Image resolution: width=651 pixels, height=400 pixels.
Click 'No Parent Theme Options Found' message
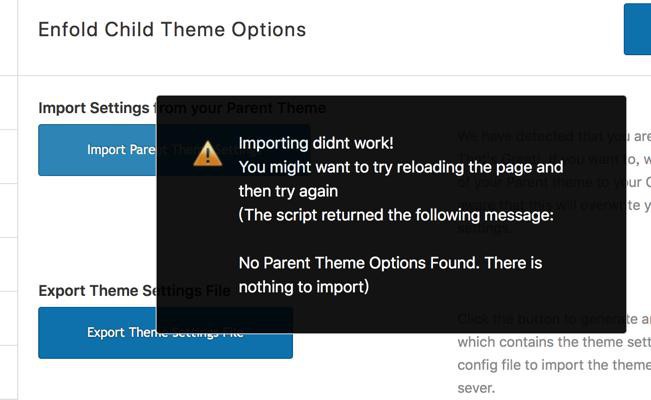coord(390,263)
